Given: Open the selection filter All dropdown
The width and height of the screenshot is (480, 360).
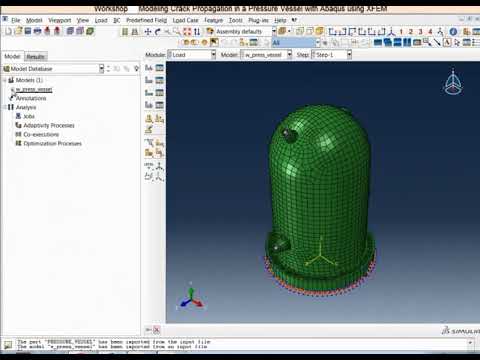Looking at the screenshot, I should 296,43.
